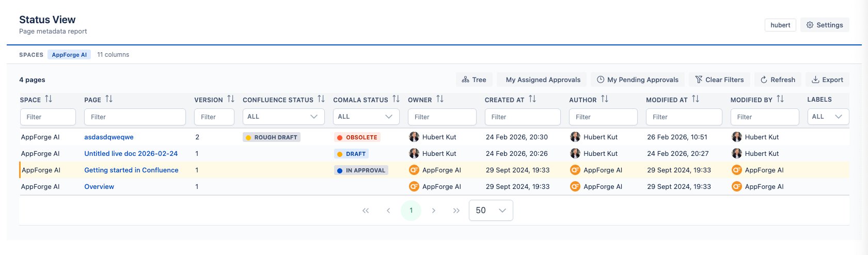Focus Created At filter field

523,117
